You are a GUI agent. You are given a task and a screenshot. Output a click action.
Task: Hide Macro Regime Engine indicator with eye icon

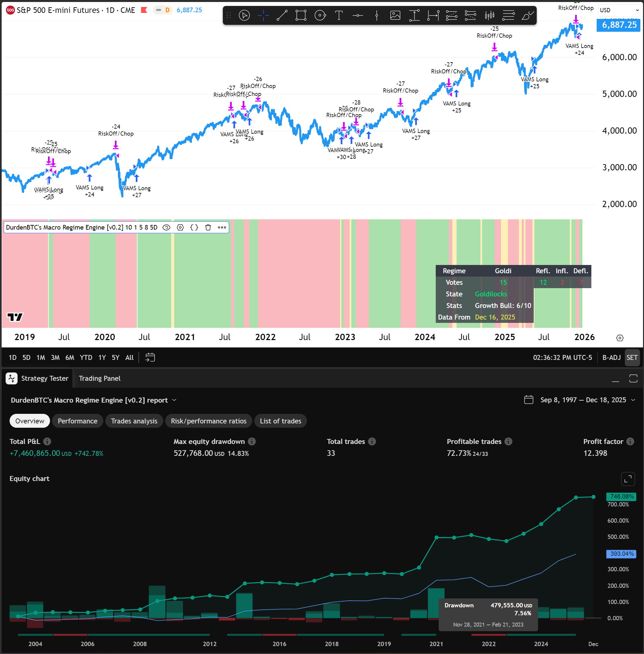[166, 228]
